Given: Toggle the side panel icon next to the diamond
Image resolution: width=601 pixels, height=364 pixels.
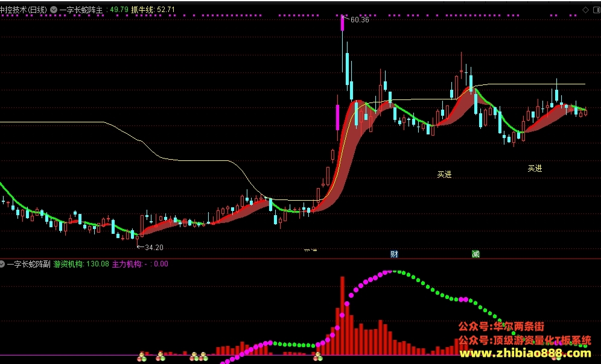Looking at the screenshot, I should tap(597, 10).
